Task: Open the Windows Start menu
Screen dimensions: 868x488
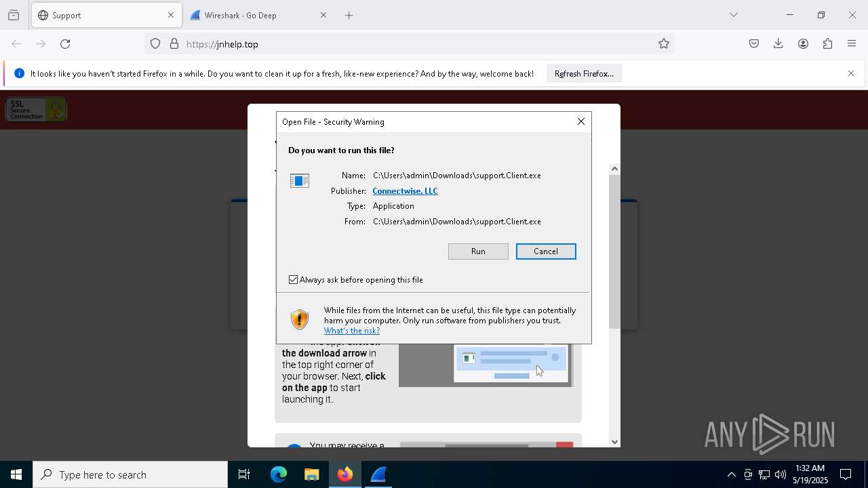Action: pos(16,474)
